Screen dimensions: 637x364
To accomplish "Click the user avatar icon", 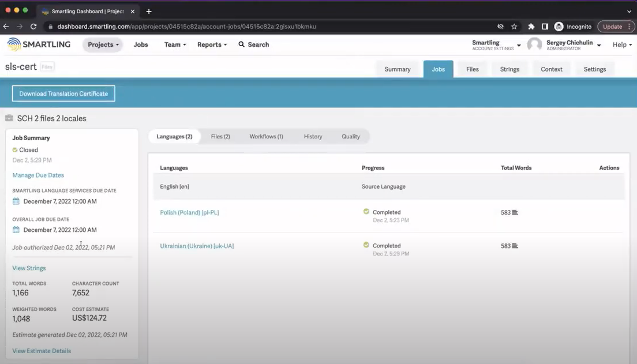I will pyautogui.click(x=534, y=44).
